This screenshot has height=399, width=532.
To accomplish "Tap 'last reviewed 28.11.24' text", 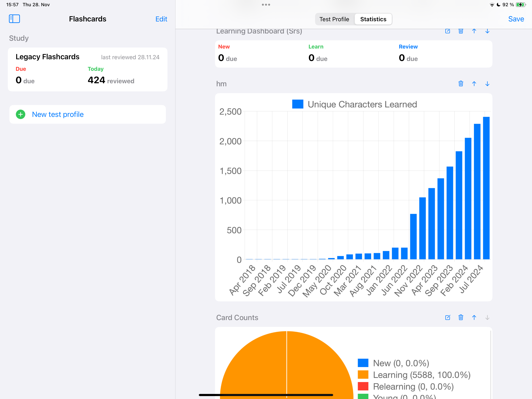I will (130, 57).
